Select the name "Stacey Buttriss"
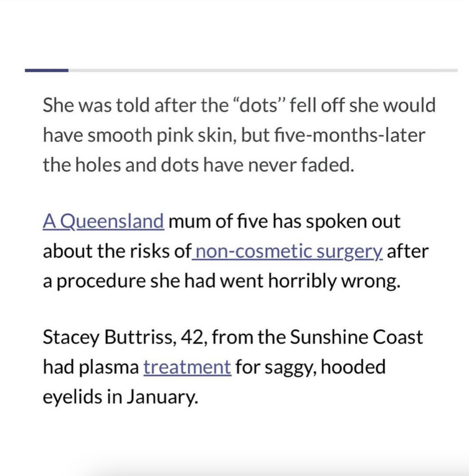Viewport: 469px width, 476px height. click(109, 337)
